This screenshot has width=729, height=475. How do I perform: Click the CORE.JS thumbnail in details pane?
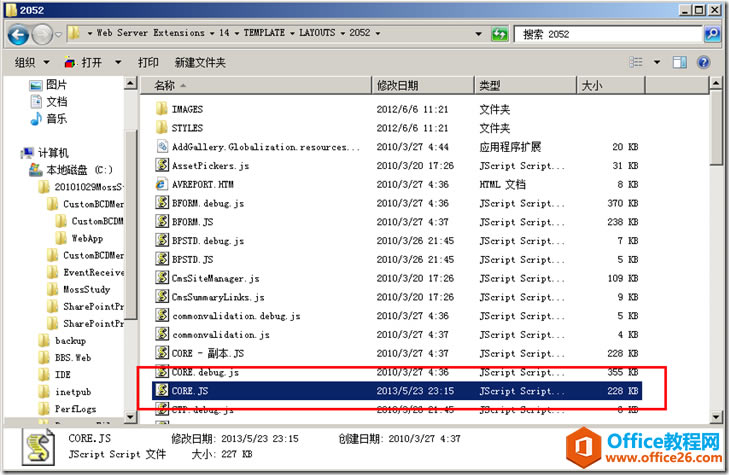click(x=38, y=447)
